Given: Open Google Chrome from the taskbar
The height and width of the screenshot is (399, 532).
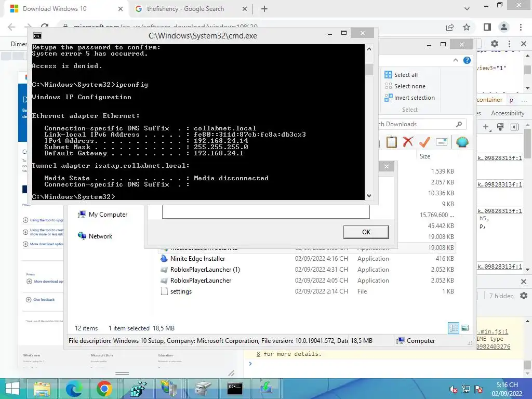Looking at the screenshot, I should 104,389.
